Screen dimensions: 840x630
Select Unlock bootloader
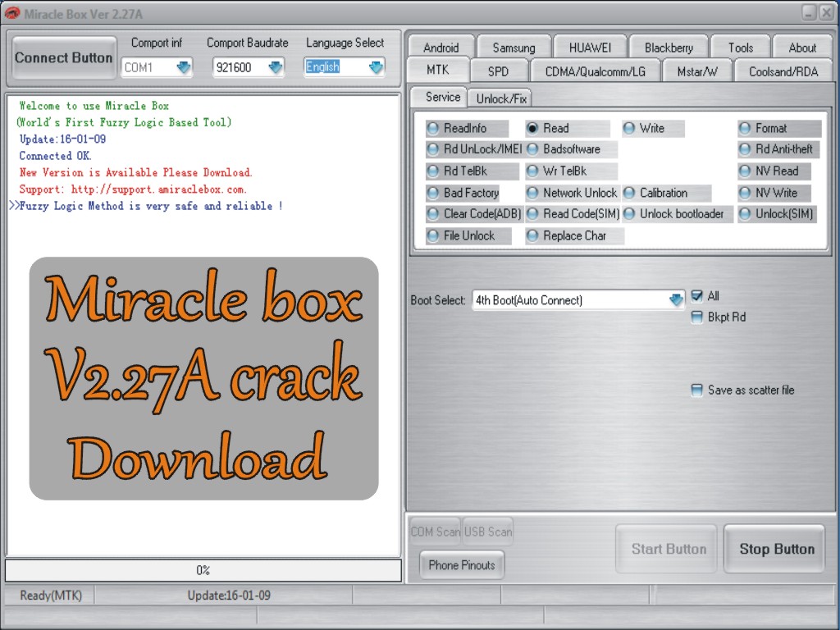point(632,213)
